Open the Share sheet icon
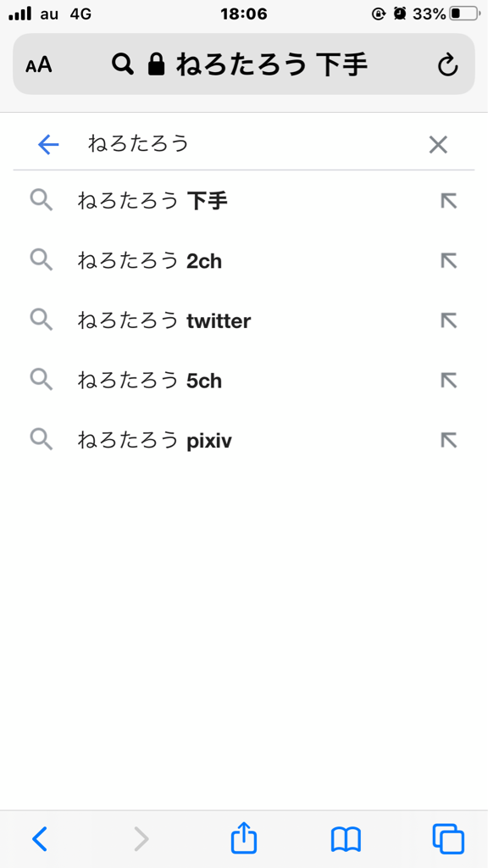Screen dimensions: 488x868 pos(243,837)
